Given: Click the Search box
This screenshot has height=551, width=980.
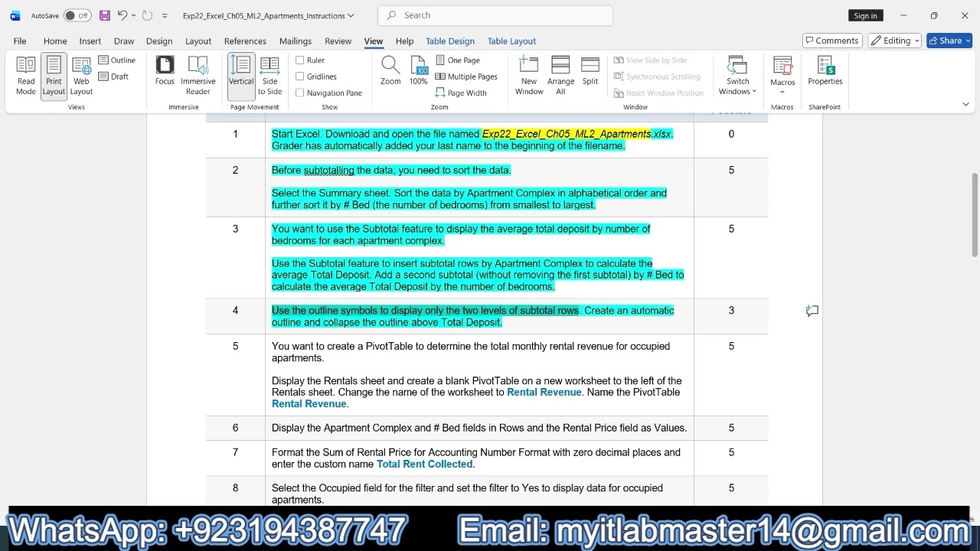Looking at the screenshot, I should click(x=495, y=15).
